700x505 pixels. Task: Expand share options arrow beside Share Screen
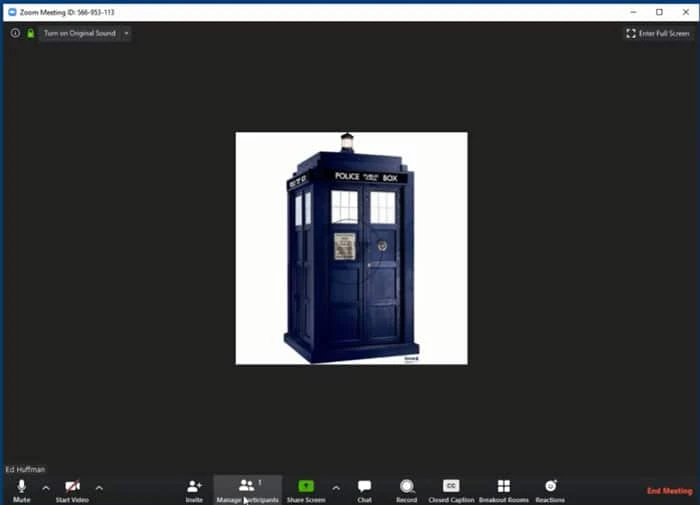336,488
